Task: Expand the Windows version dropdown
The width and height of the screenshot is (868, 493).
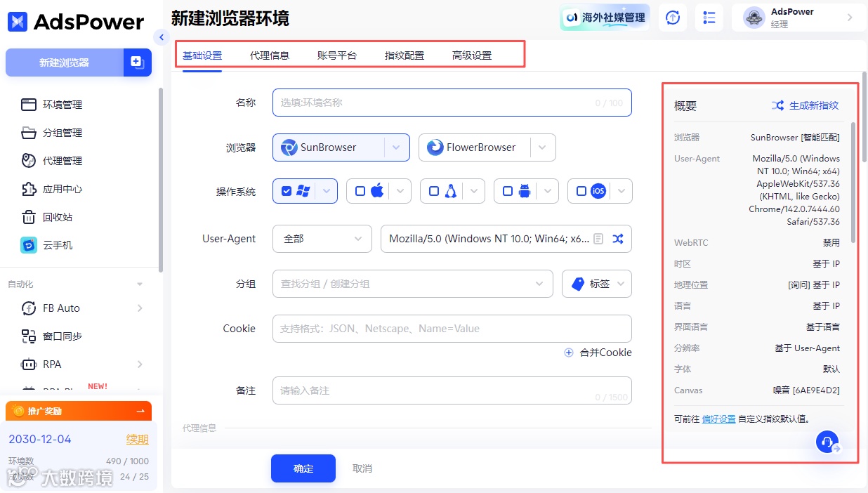Action: (x=327, y=191)
